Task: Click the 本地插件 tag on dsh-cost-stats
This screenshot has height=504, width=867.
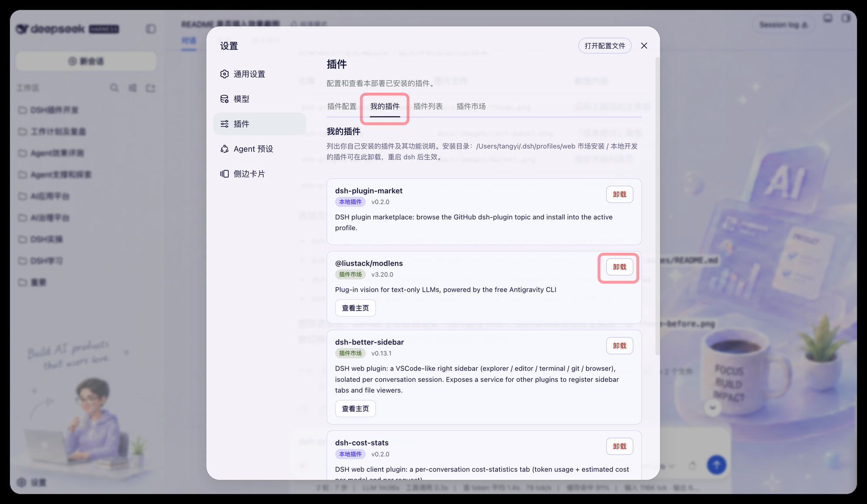Action: tap(350, 454)
